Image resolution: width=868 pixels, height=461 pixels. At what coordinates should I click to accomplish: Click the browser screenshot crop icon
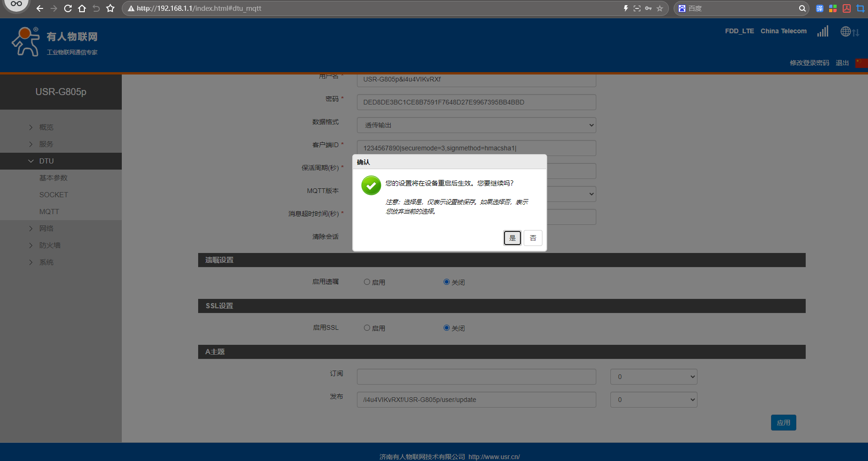coord(860,8)
